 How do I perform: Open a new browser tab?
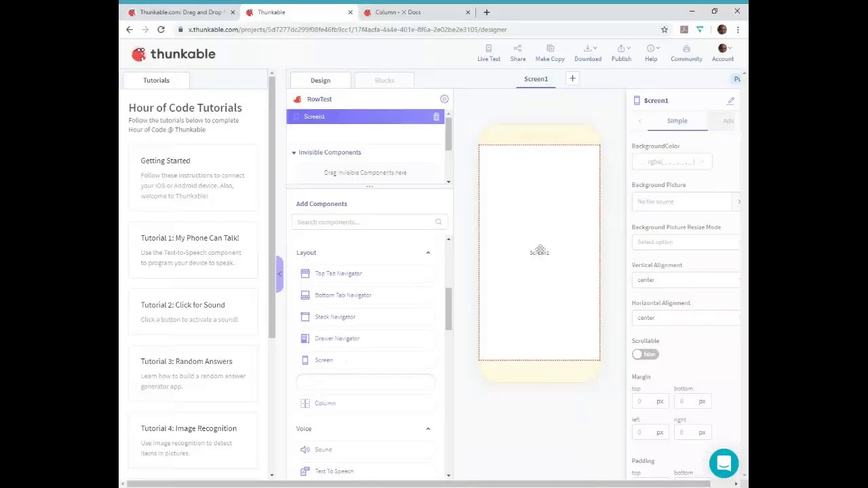(486, 12)
